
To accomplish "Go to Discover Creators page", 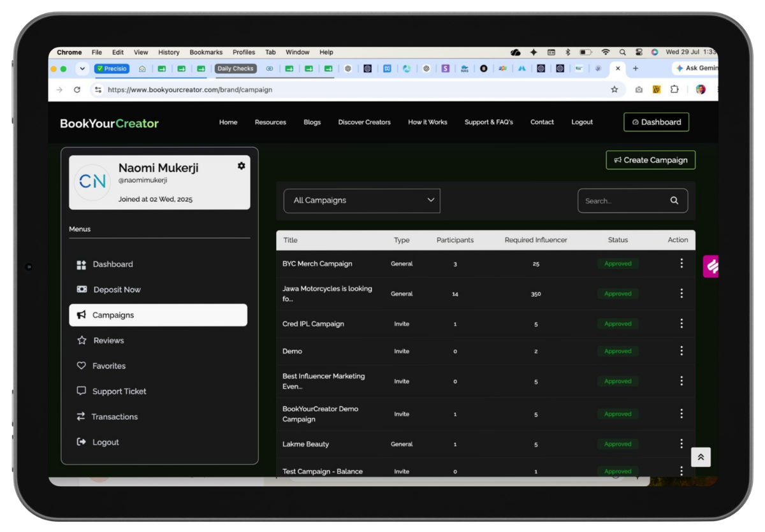I will click(x=364, y=122).
